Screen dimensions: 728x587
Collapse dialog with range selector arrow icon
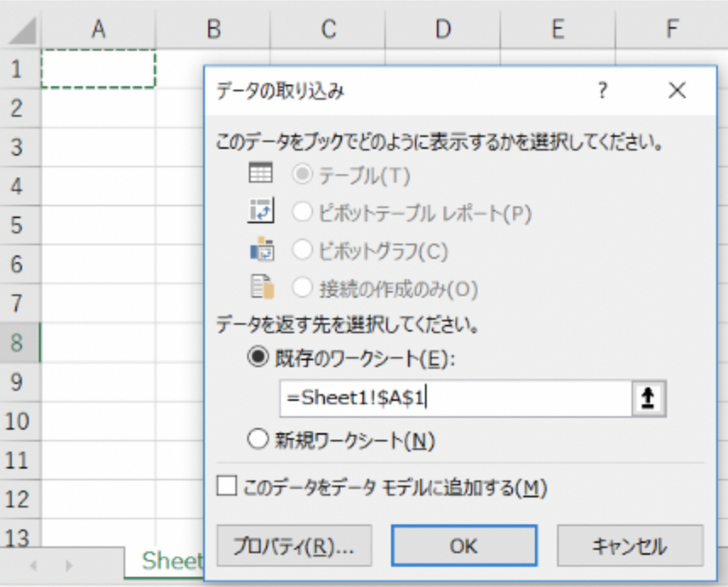(x=648, y=398)
